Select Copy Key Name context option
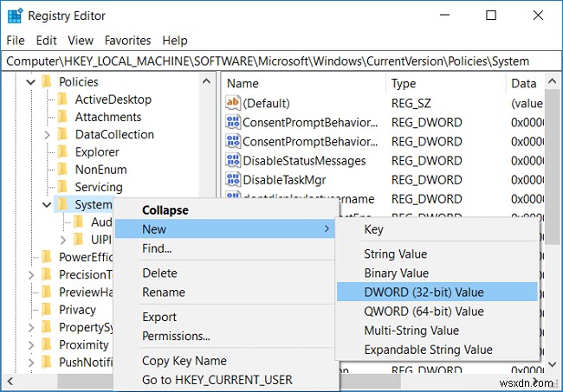 pos(184,361)
